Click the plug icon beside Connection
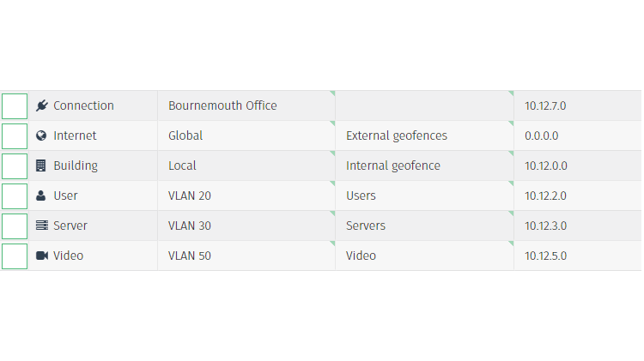The height and width of the screenshot is (361, 644). click(41, 105)
